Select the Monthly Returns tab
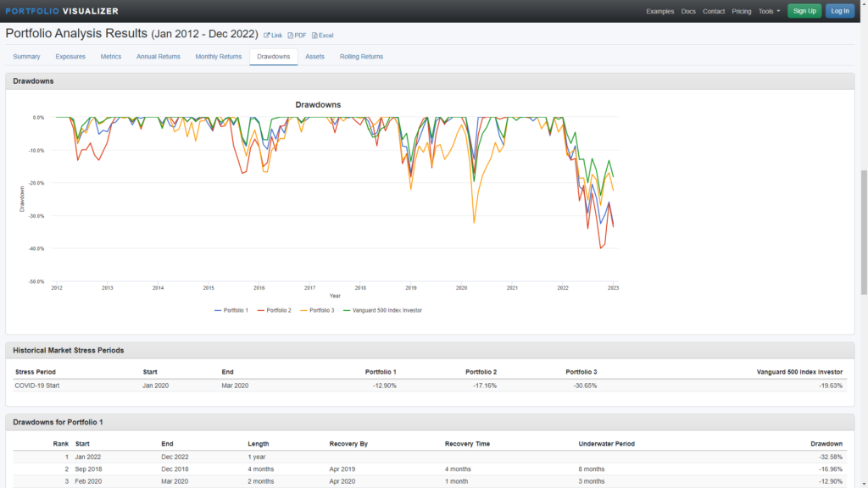 tap(219, 57)
